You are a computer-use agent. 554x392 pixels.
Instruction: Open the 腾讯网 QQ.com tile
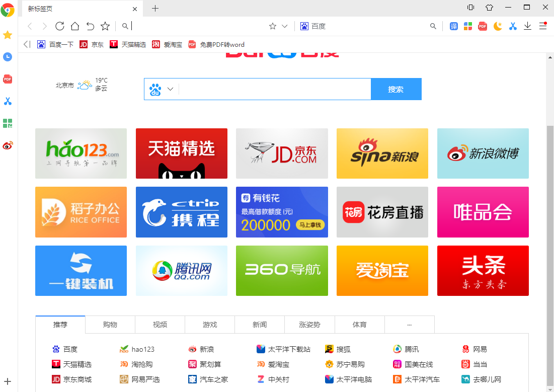tap(182, 271)
